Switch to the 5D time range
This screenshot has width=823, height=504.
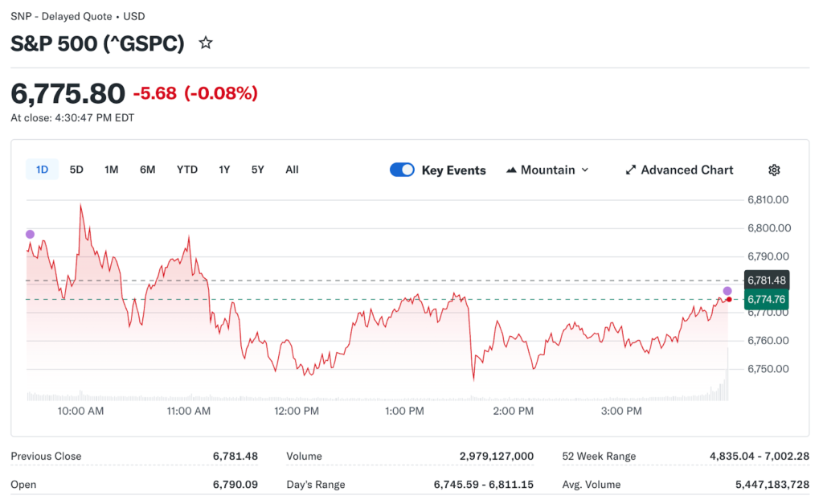coord(76,170)
